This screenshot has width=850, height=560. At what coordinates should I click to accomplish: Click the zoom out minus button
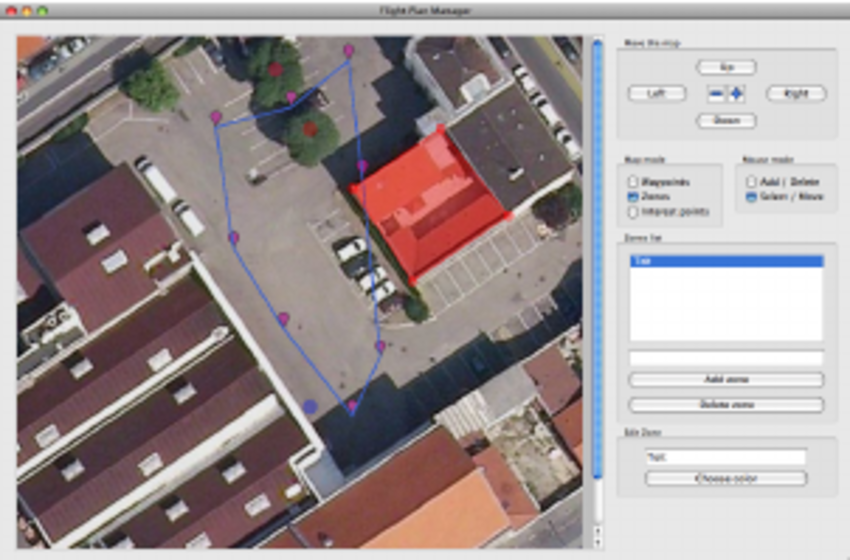pyautogui.click(x=716, y=94)
